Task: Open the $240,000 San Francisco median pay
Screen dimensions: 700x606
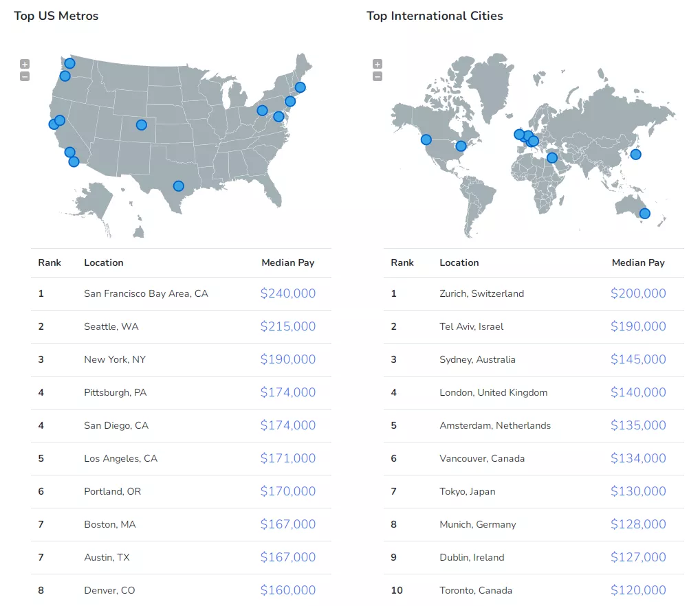Action: [x=288, y=293]
